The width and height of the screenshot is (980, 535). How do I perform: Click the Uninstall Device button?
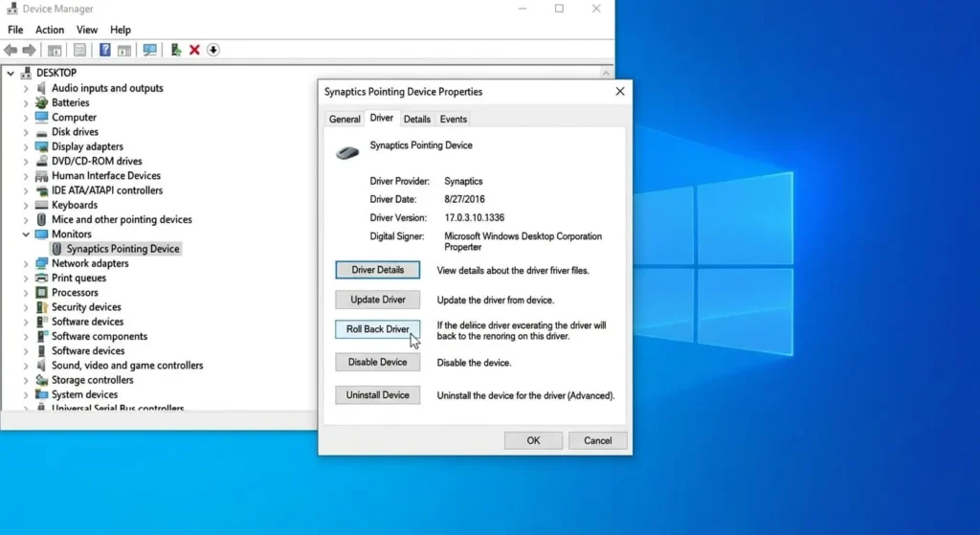(377, 395)
